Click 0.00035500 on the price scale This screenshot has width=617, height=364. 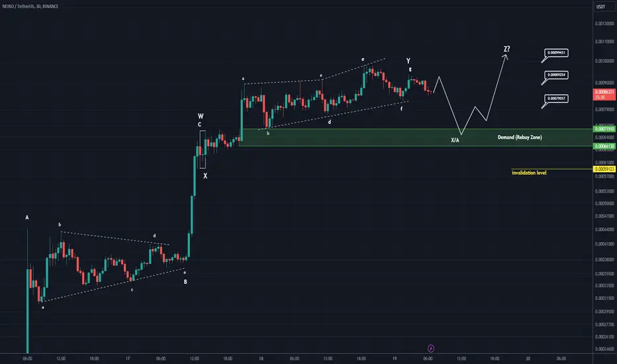604,273
